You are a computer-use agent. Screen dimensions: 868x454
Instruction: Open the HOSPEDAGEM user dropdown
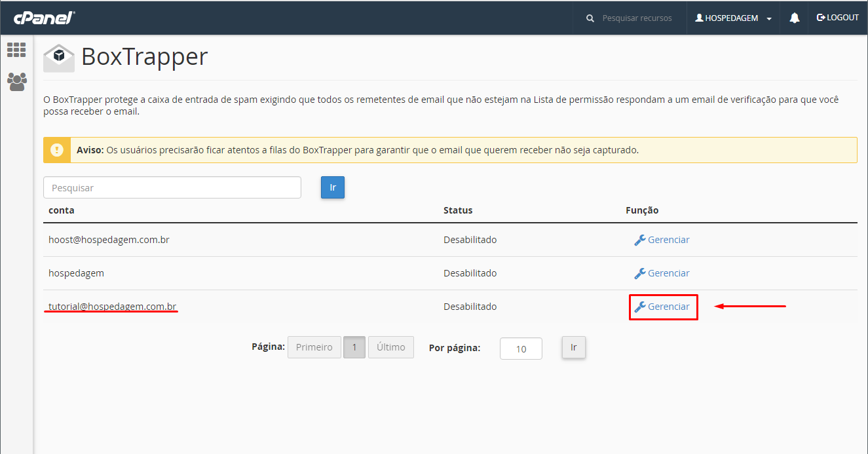pyautogui.click(x=733, y=18)
